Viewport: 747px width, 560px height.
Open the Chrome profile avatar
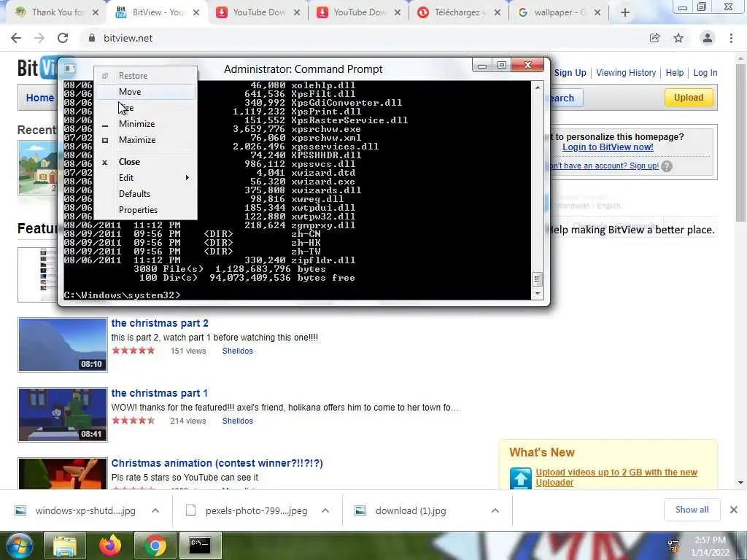(x=708, y=38)
